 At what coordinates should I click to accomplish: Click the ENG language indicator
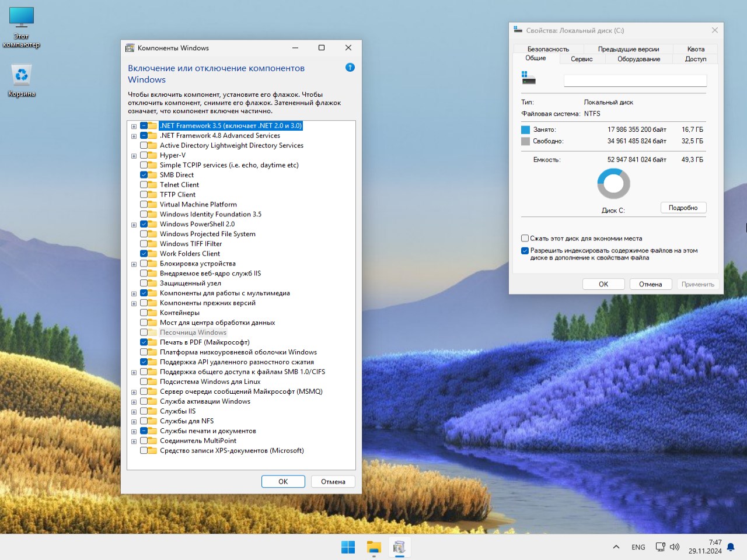(x=638, y=547)
